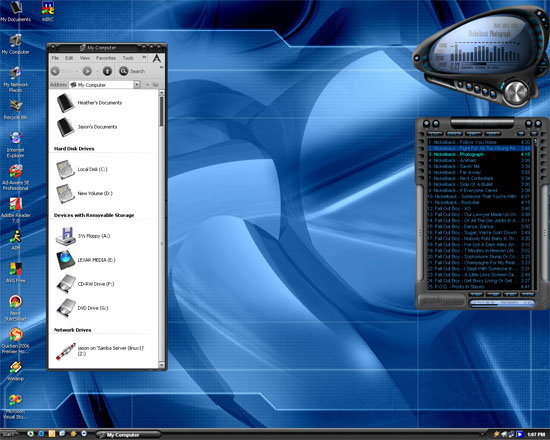This screenshot has height=440, width=550.
Task: Expand the Address bar dropdown arrow
Action: 137,85
